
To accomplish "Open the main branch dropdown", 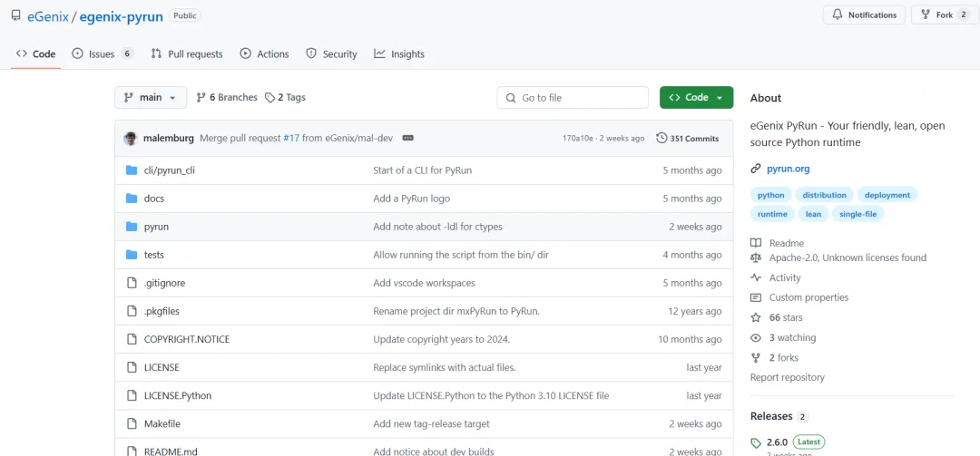I will [151, 98].
